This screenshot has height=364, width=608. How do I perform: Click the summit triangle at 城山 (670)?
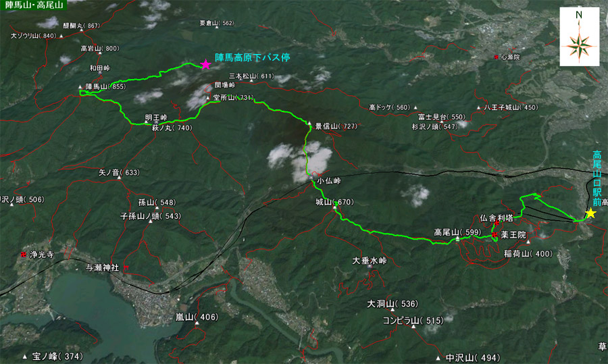pyautogui.click(x=334, y=207)
